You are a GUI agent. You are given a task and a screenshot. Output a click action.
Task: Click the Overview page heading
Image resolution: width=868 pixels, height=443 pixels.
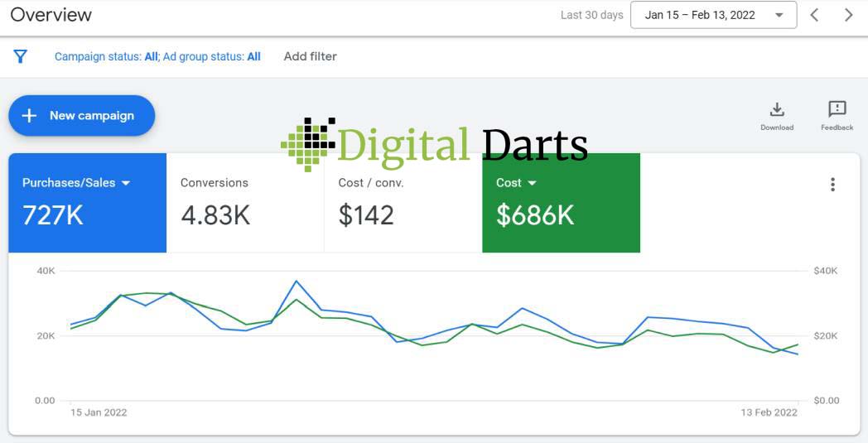(51, 15)
